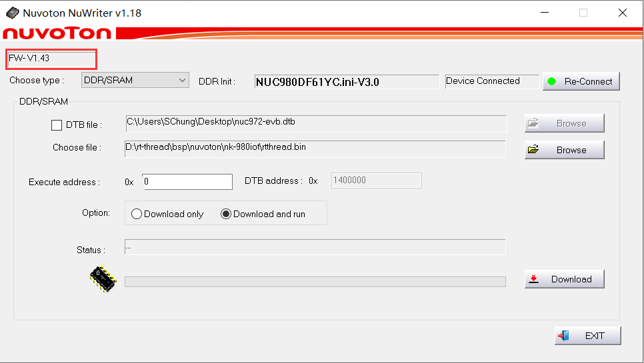Click the Download button

(564, 279)
